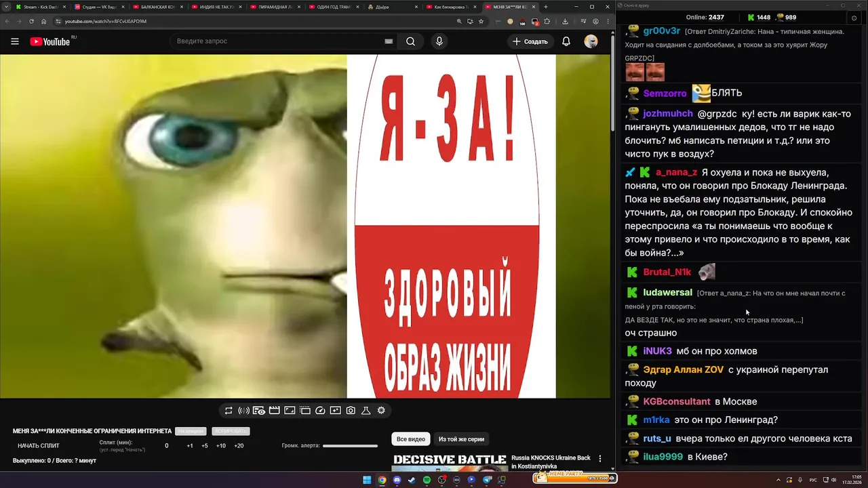868x488 pixels.
Task: Adjust the Громк. алерта volume slider
Action: click(350, 446)
